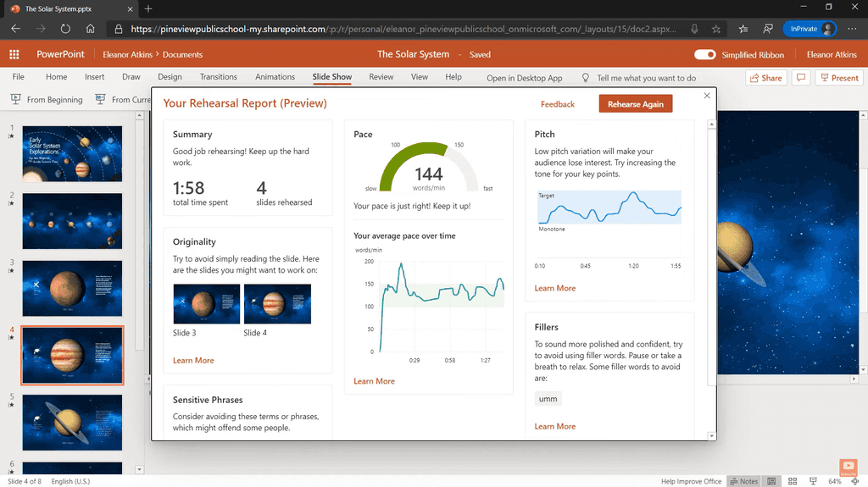Click Learn More under Pitch

[x=554, y=288]
